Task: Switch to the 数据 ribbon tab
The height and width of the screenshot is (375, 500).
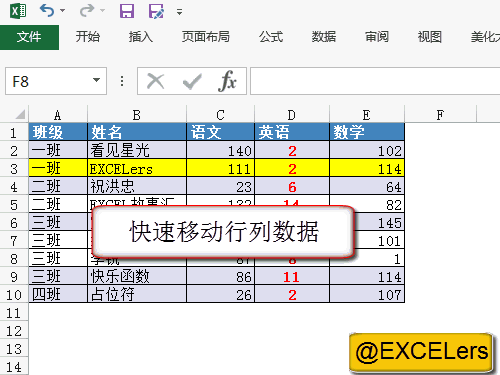Action: (324, 37)
